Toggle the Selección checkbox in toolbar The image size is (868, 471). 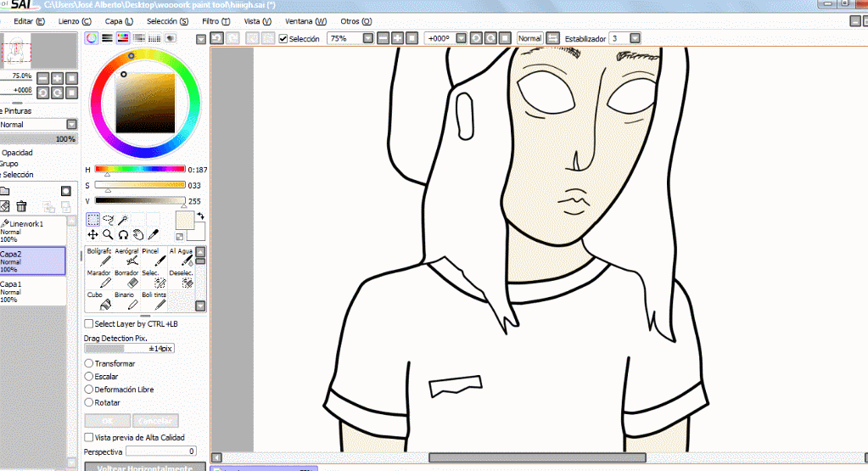click(x=283, y=39)
